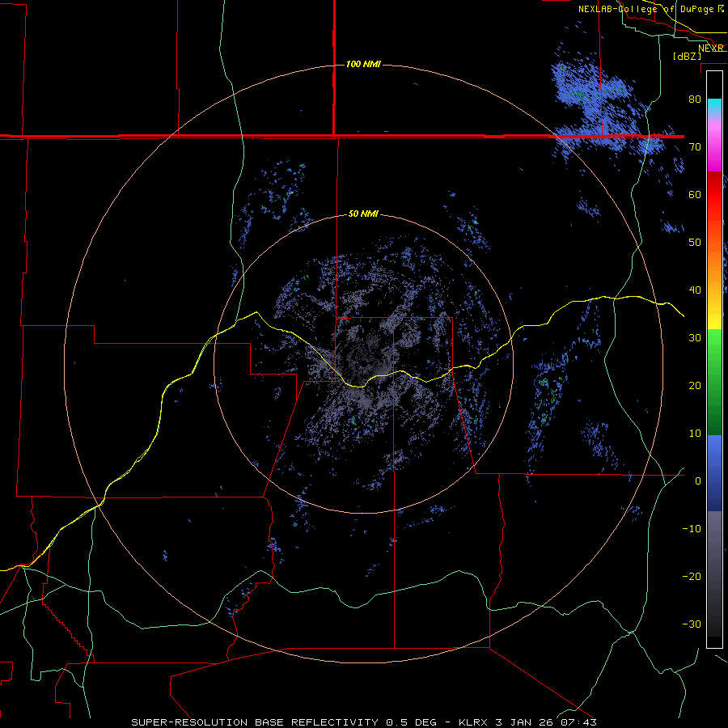Click the 80 value on dBZ scale
Viewport: 728px width, 728px height.
(x=695, y=99)
